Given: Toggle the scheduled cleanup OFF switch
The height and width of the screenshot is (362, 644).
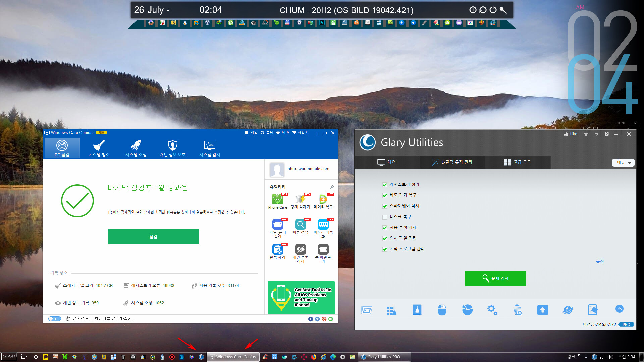Looking at the screenshot, I should [54, 319].
